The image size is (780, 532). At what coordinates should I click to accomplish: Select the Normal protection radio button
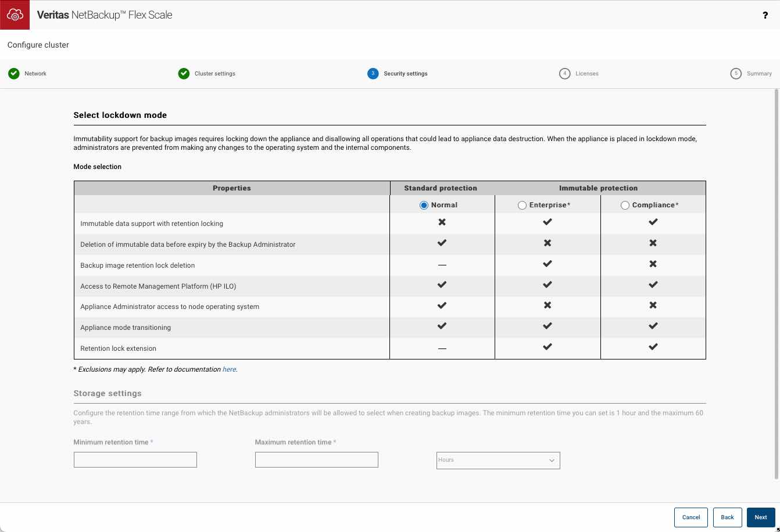point(424,205)
